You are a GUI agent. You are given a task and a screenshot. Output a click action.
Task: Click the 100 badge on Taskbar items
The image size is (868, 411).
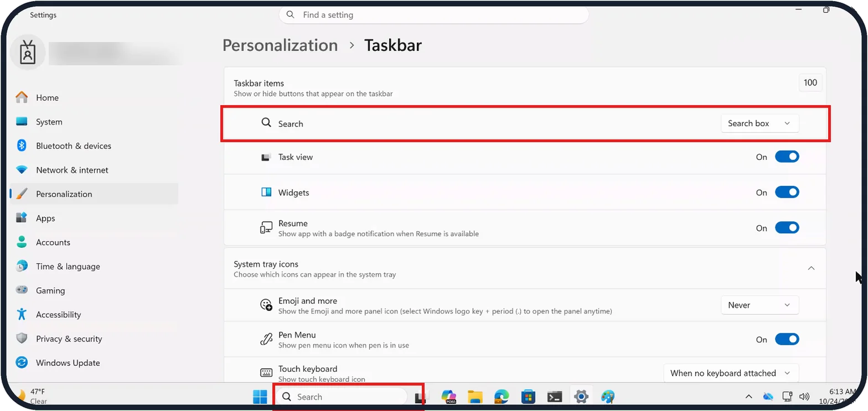(x=810, y=83)
